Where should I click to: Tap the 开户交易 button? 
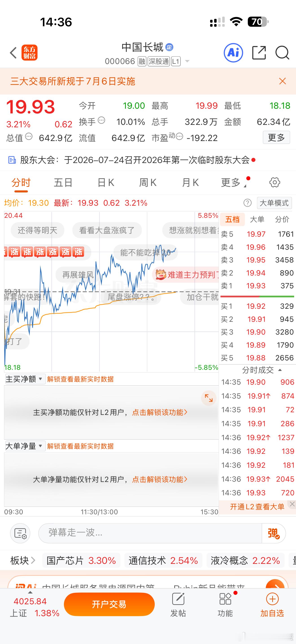tap(109, 604)
